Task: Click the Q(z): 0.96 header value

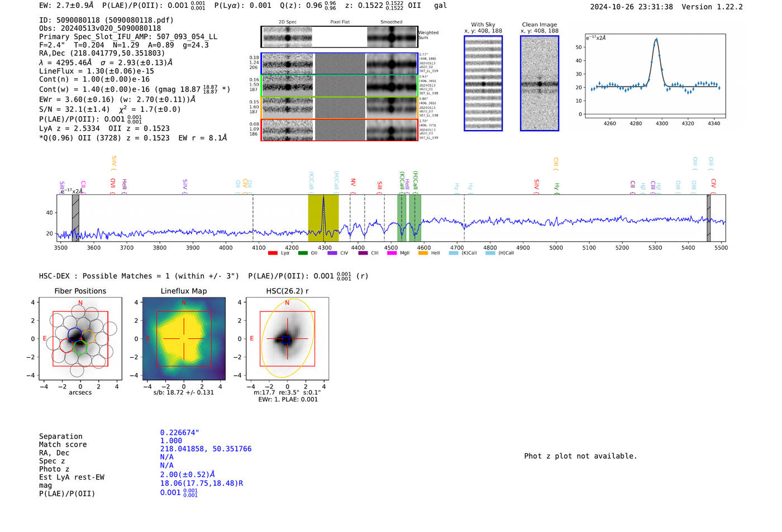Action: coord(309,6)
